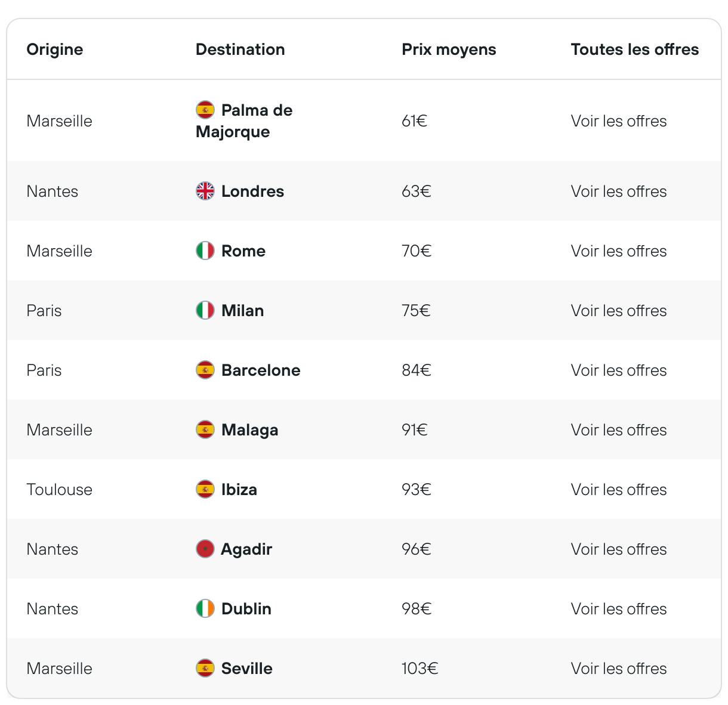The image size is (728, 705).
Task: Click the Destination column header
Action: 240,50
